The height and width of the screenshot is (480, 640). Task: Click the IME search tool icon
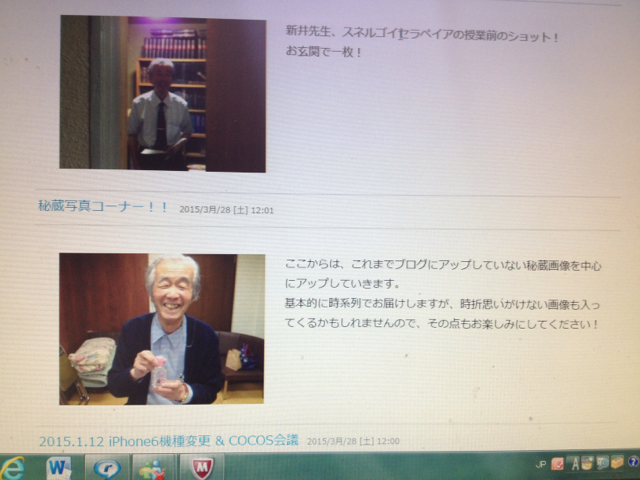(x=603, y=464)
